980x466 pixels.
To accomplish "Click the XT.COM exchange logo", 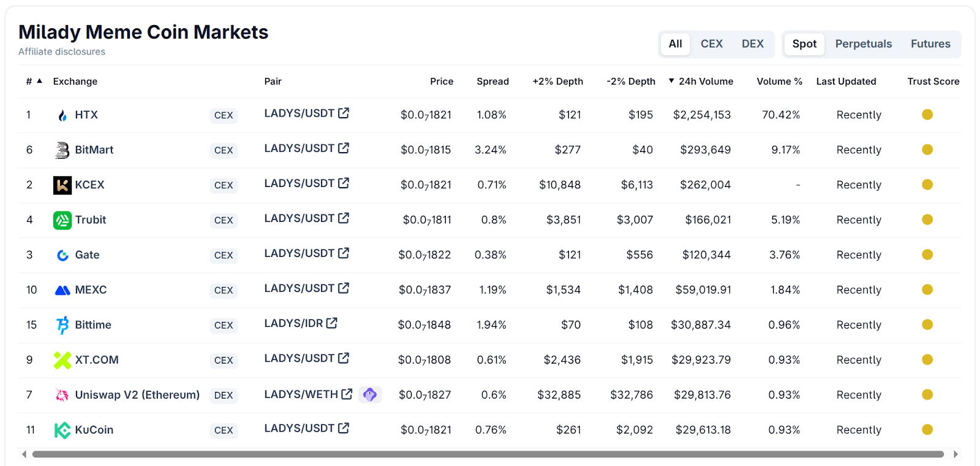I will click(x=62, y=360).
